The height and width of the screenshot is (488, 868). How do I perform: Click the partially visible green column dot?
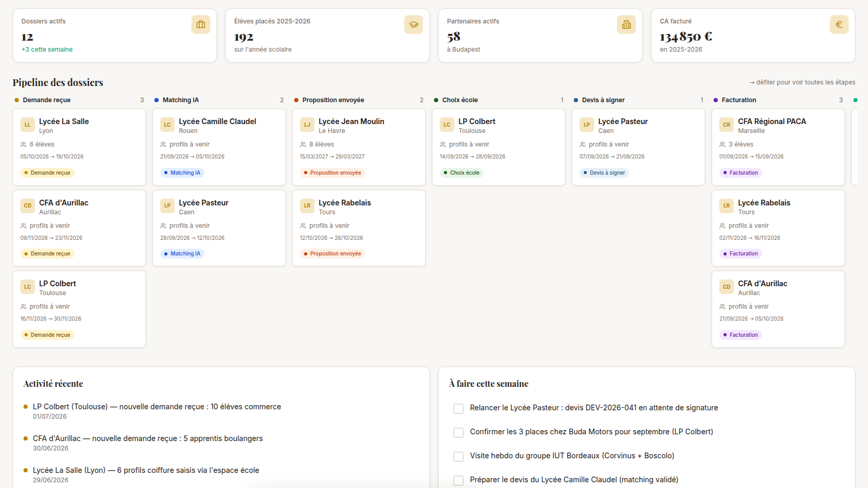pyautogui.click(x=855, y=100)
